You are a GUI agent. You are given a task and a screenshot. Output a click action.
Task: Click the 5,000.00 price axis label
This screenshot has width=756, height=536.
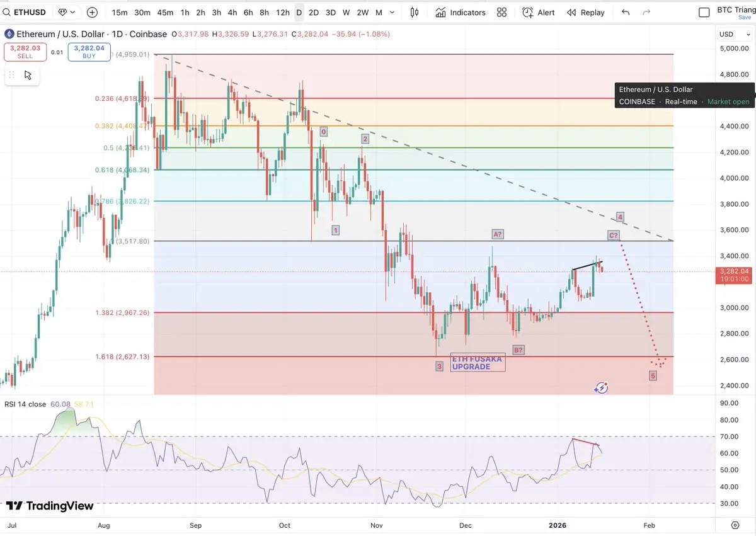tap(735, 48)
